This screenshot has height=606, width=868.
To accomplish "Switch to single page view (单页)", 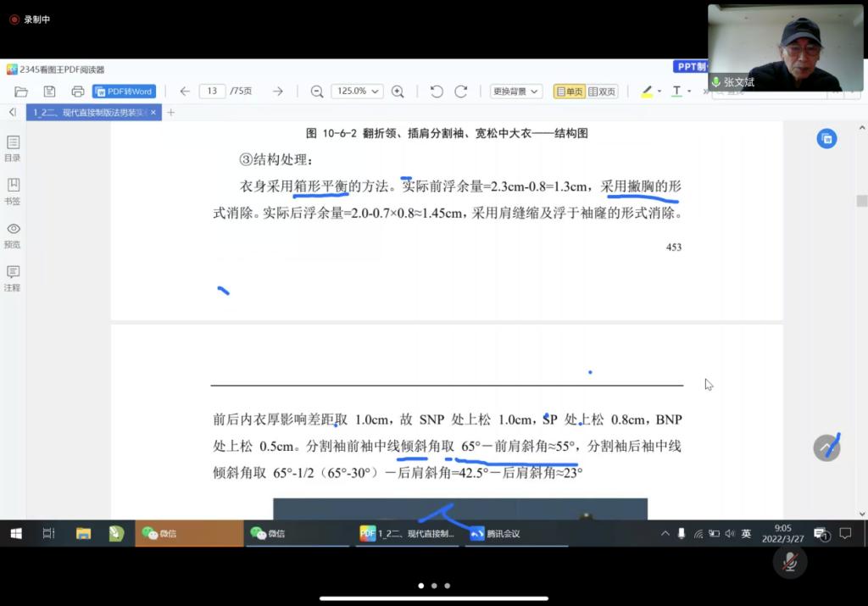I will pos(569,92).
